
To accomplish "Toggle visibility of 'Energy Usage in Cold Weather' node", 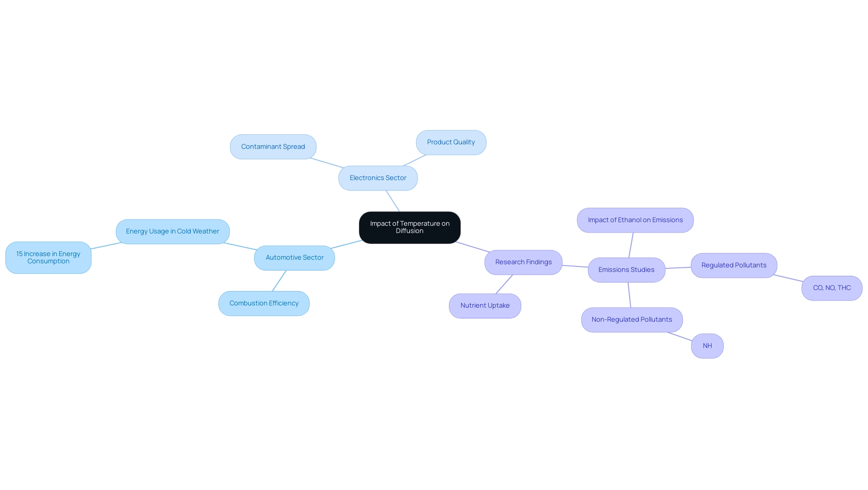I will 172,231.
